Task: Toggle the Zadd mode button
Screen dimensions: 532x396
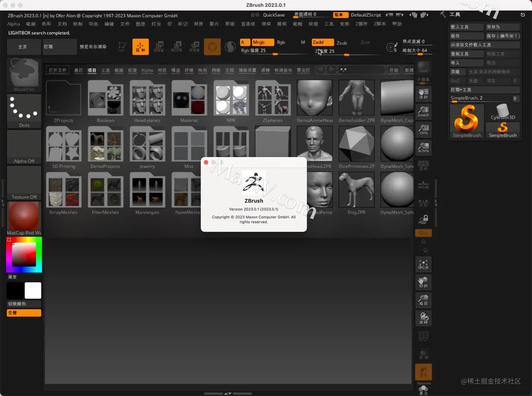Action: (x=322, y=42)
